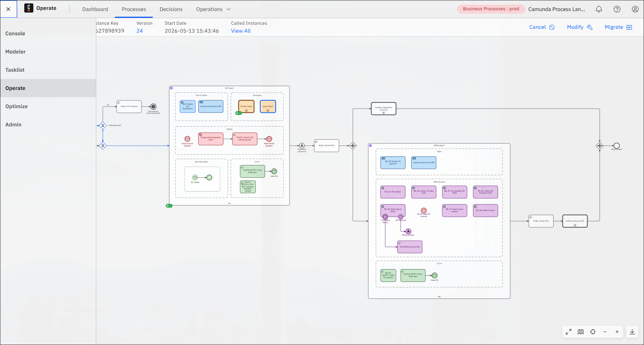Viewport: 644px width, 345px height.
Task: Select the BIL-01: NS preflight task
Action: click(393, 192)
